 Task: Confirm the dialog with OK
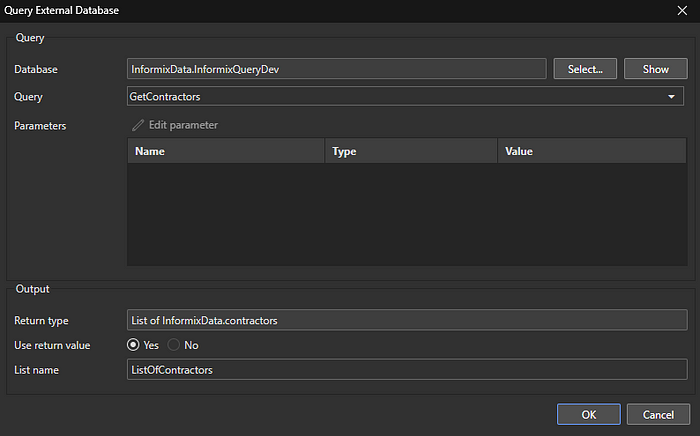pos(588,414)
